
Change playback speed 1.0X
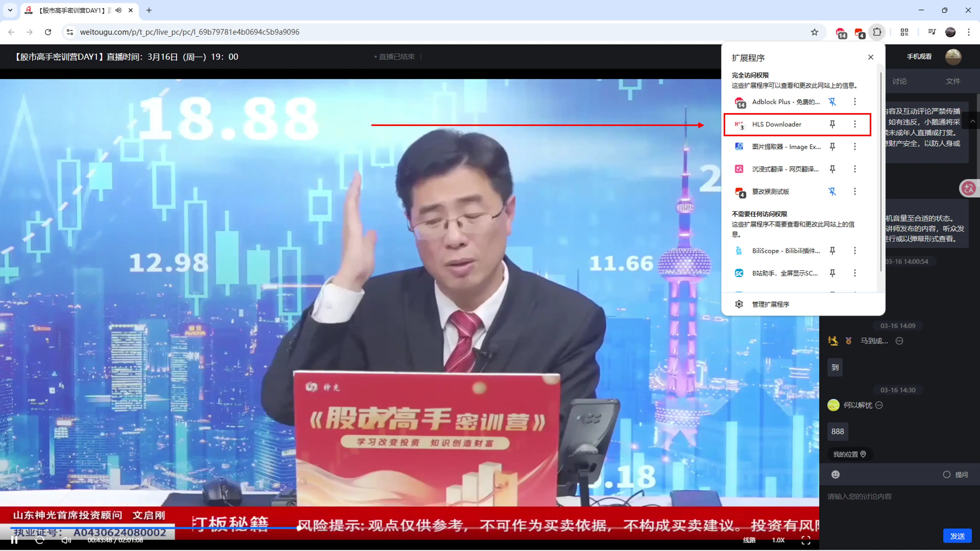pos(778,540)
